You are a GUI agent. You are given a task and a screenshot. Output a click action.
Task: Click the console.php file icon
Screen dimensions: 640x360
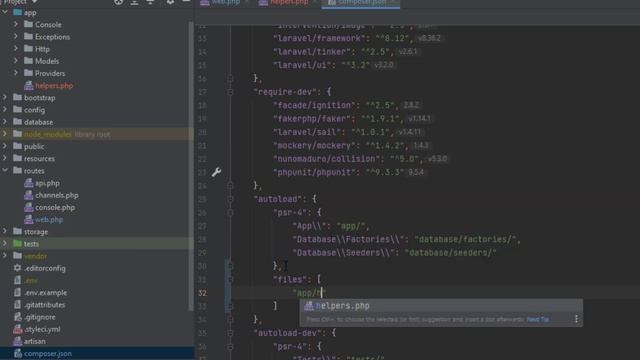(28, 207)
